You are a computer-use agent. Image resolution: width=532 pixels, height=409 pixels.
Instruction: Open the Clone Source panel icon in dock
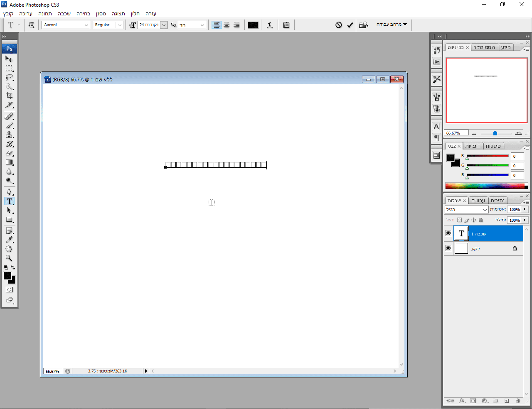[x=436, y=109]
